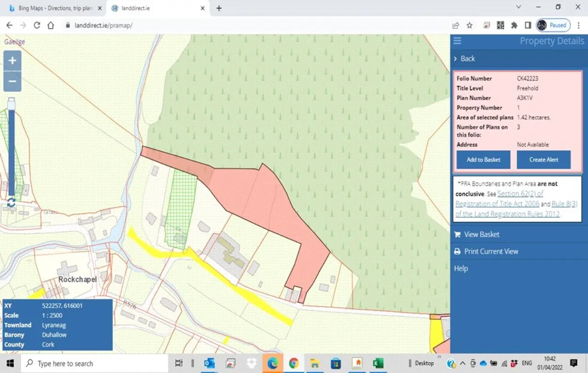The image size is (588, 373).
Task: Click the browser reload page icon
Action: (x=37, y=25)
